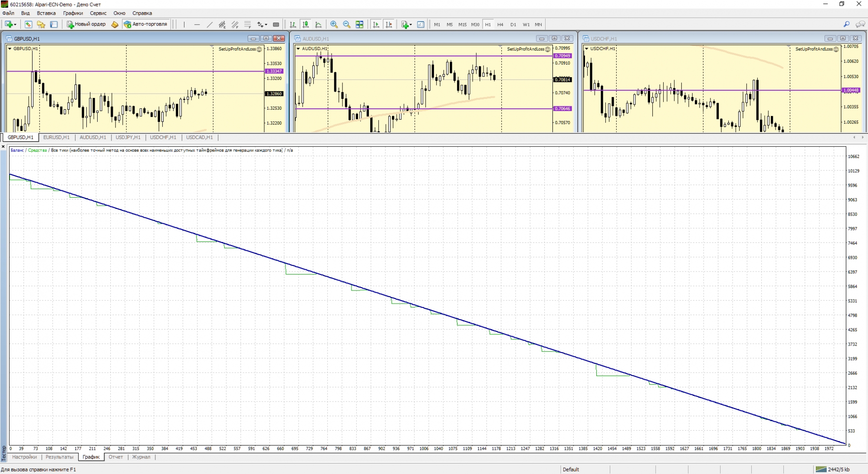Click the Zoom In magnifier icon

(334, 25)
